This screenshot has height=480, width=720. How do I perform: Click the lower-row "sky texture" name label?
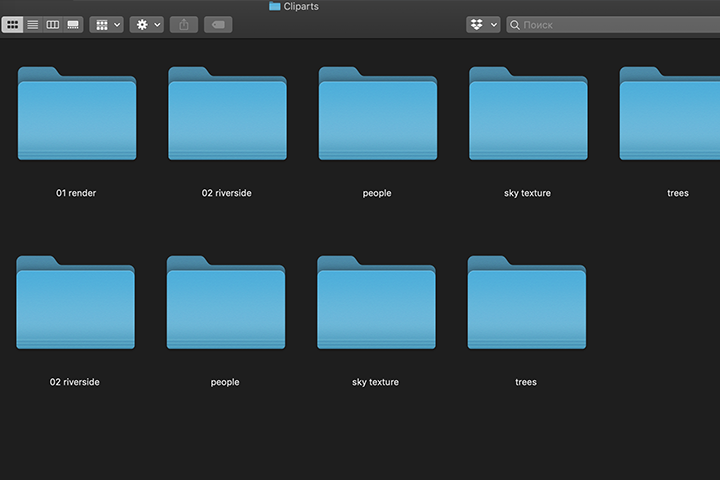tap(375, 382)
